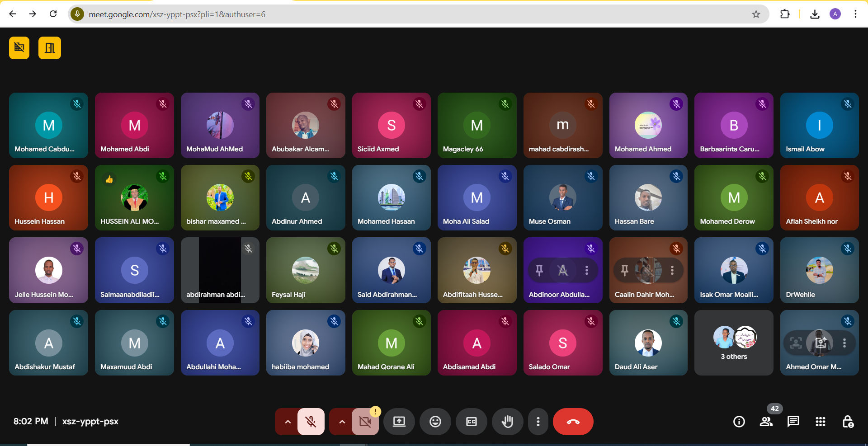Raise your hand in the meeting
The height and width of the screenshot is (446, 868).
coord(507,422)
